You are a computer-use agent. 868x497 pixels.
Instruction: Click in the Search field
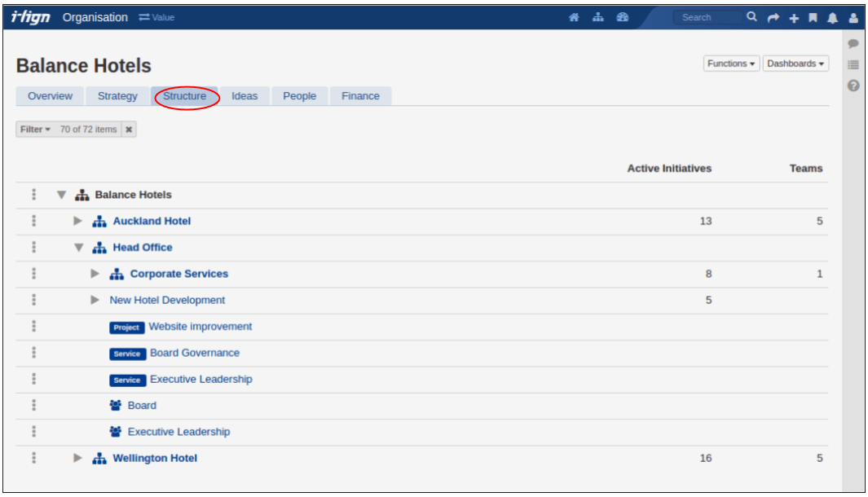point(707,17)
